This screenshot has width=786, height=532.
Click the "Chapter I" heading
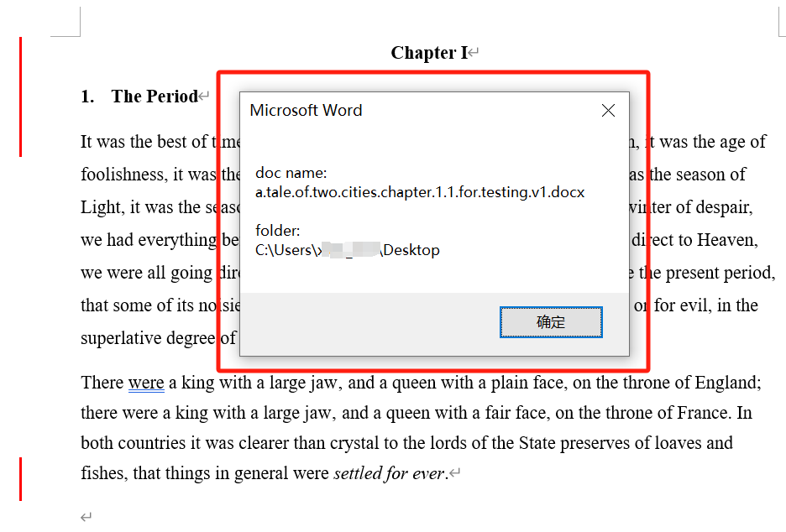(429, 53)
